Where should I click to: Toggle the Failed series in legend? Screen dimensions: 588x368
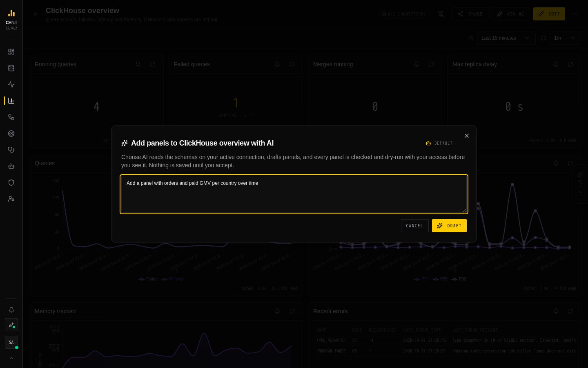pos(148,279)
